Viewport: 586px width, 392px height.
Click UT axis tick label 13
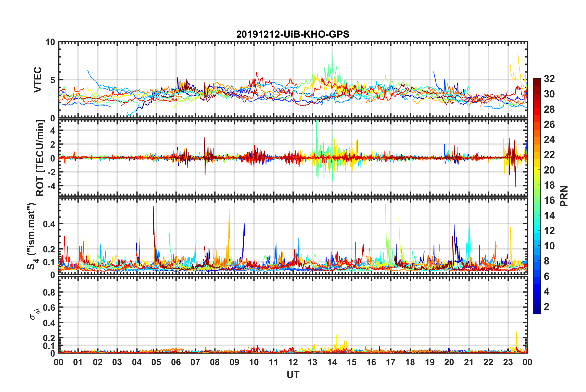coord(313,362)
